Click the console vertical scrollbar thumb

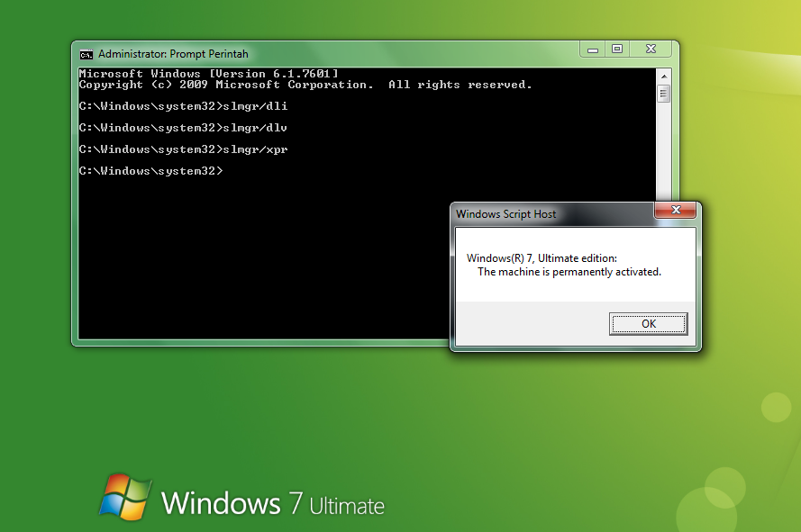click(x=663, y=94)
